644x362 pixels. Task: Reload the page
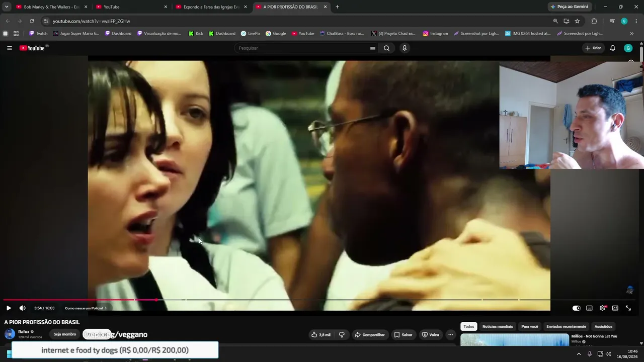click(32, 21)
